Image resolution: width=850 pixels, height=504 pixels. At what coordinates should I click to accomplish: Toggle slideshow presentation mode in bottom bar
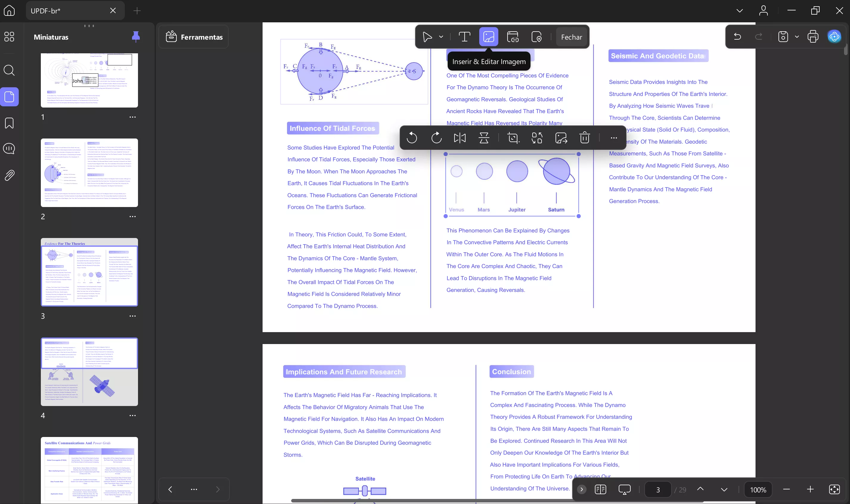(624, 489)
